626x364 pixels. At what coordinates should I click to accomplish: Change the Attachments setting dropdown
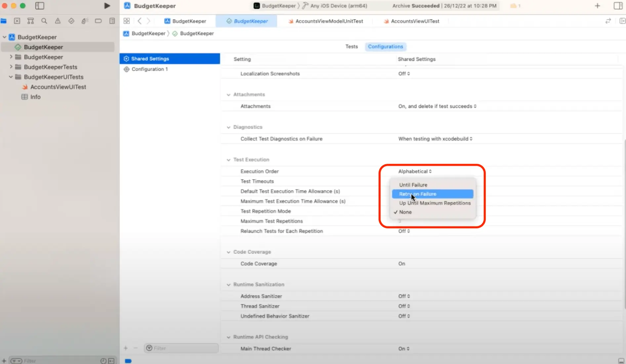pyautogui.click(x=437, y=106)
